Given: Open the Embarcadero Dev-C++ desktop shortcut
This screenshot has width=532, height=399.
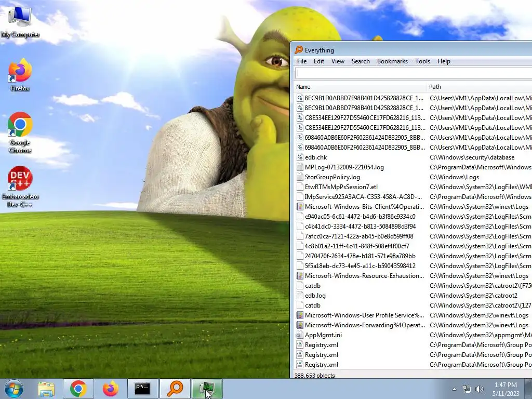Looking at the screenshot, I should (20, 187).
